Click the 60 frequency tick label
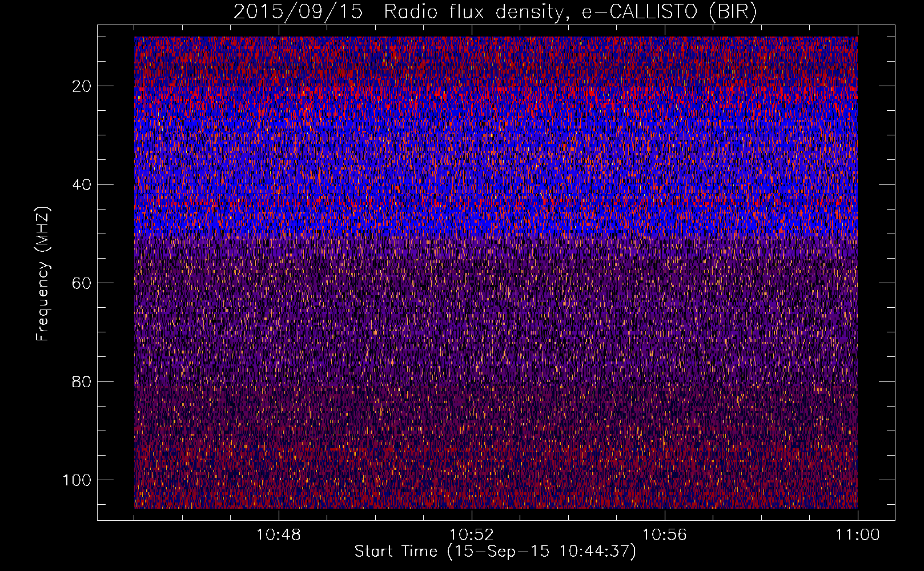Screen dimensions: 924x571 pos(82,283)
